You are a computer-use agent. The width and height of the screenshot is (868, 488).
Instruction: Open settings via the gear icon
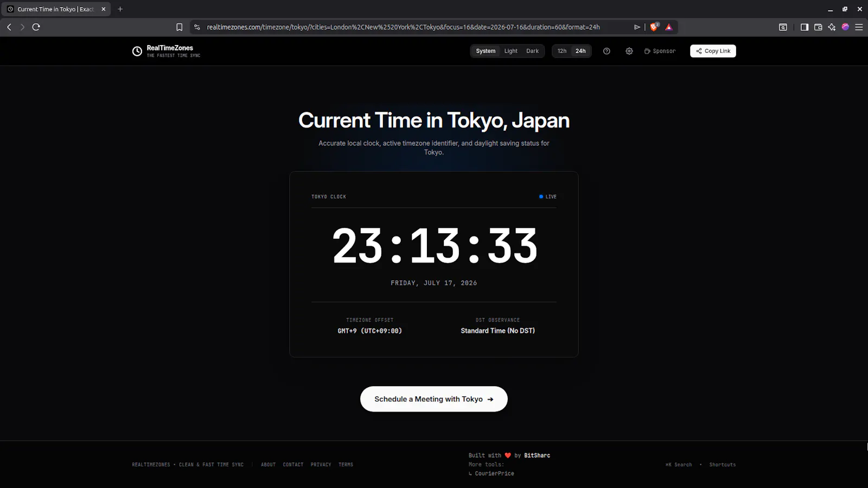click(x=629, y=51)
